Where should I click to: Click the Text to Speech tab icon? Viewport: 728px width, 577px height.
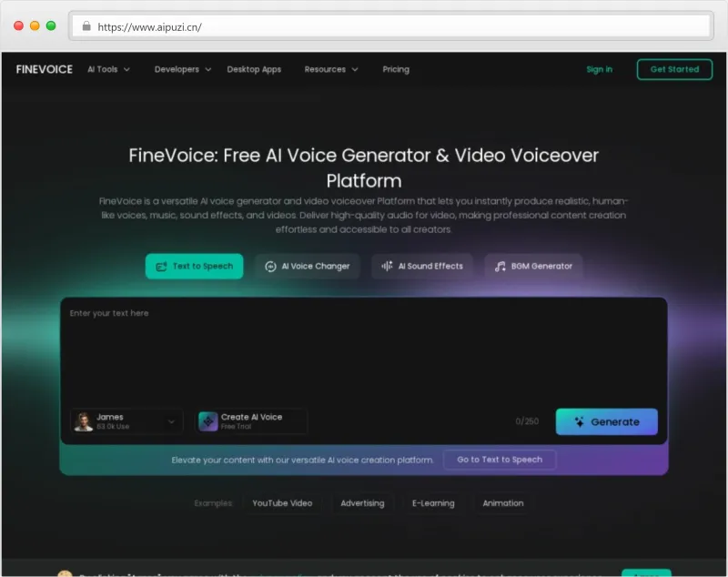(161, 267)
